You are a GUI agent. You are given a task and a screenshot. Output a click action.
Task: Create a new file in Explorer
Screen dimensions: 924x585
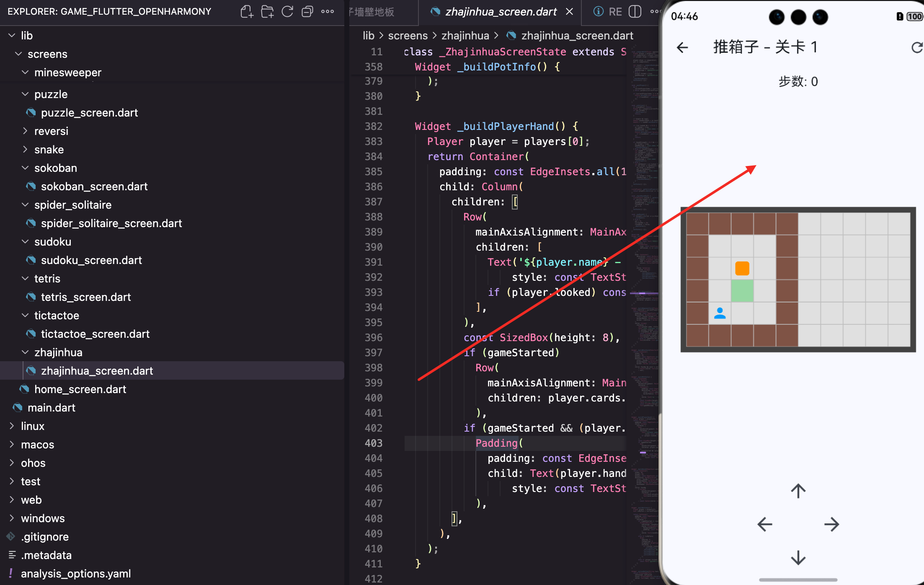point(247,12)
